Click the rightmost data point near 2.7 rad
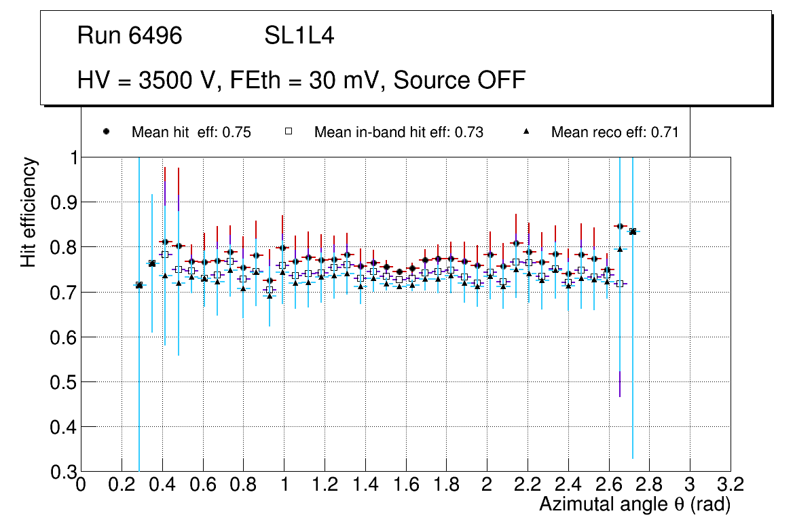The width and height of the screenshot is (812, 524). coord(633,231)
